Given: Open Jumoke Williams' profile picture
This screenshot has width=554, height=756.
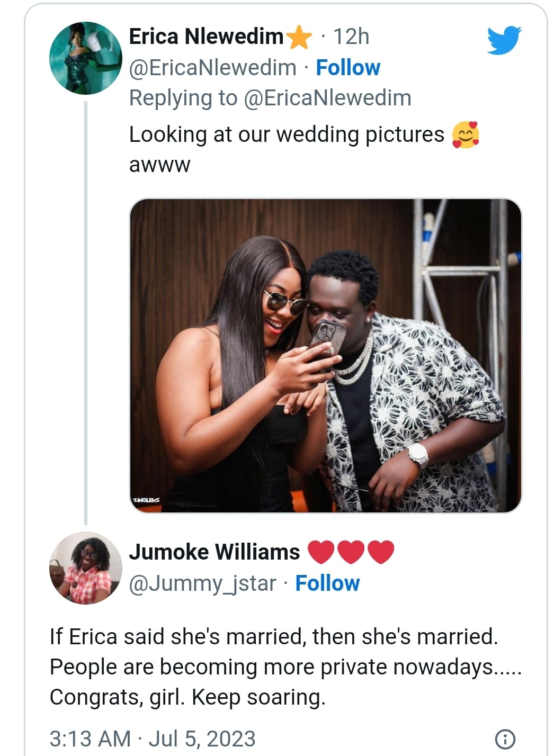Looking at the screenshot, I should 86,568.
